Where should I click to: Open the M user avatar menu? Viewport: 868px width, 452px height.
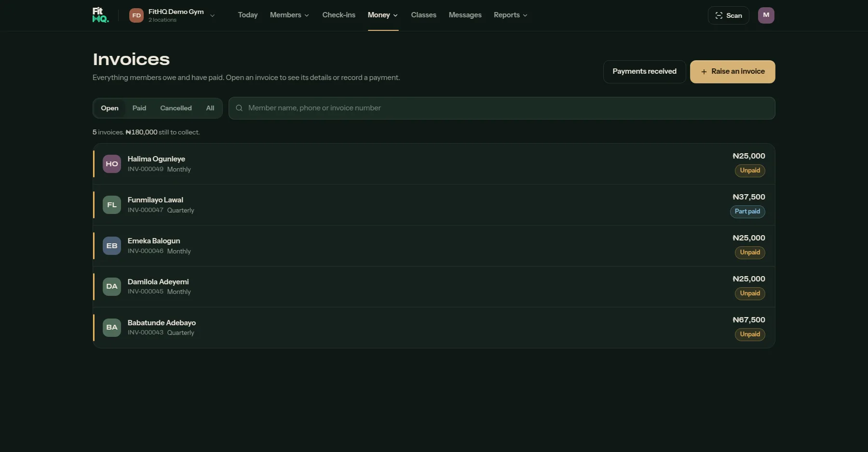pyautogui.click(x=766, y=15)
